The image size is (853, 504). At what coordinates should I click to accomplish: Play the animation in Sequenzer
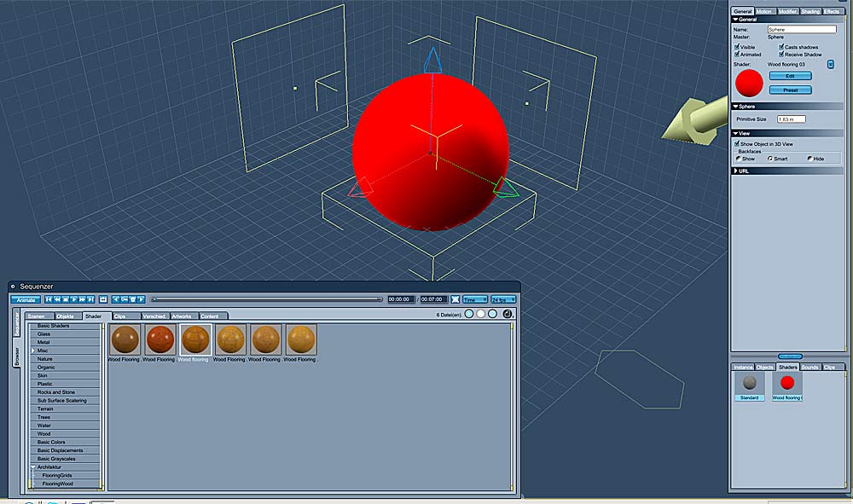pyautogui.click(x=74, y=299)
